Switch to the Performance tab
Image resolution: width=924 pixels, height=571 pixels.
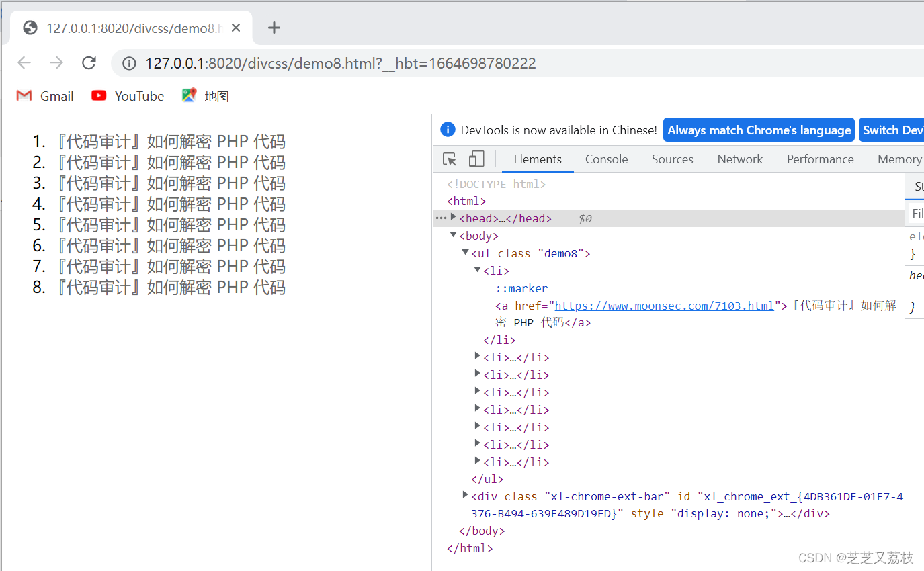pos(820,159)
